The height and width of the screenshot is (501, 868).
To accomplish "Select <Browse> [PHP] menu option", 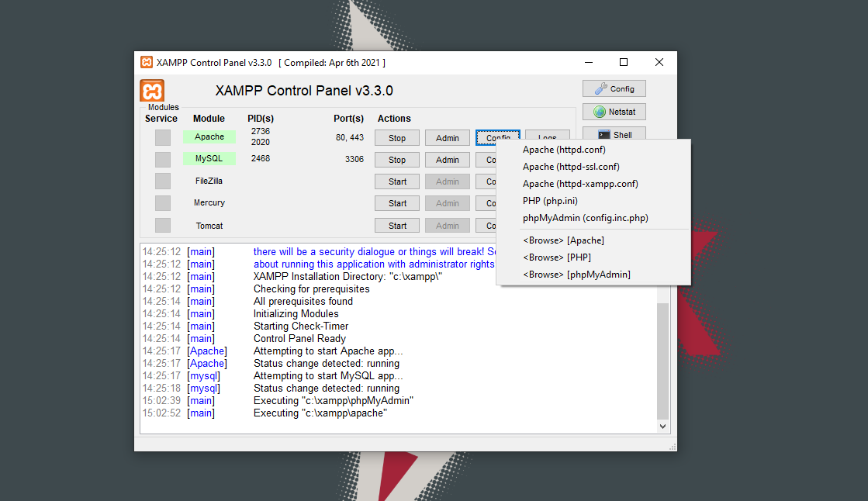I will 557,257.
